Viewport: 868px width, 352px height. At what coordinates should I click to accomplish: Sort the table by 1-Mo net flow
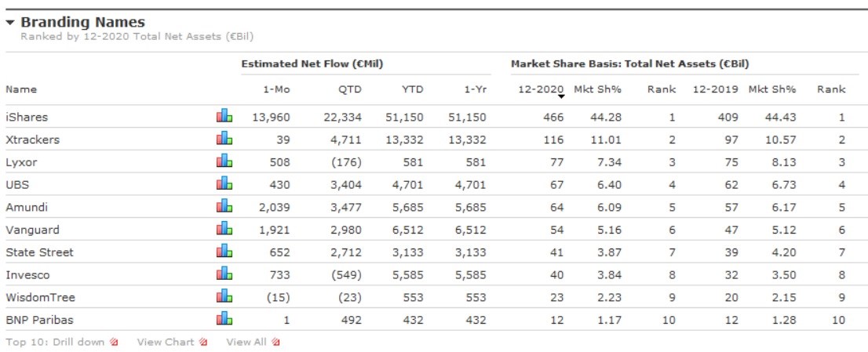click(x=276, y=89)
